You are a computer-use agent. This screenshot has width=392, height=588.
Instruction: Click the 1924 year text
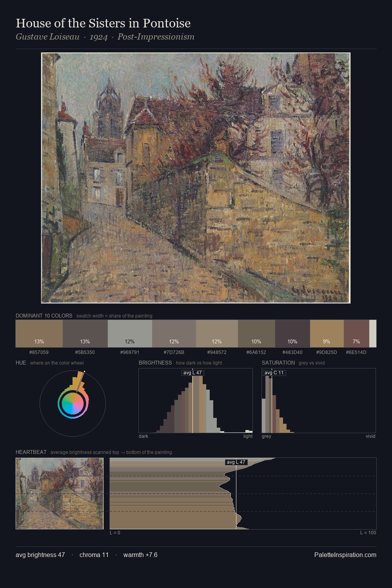tap(98, 37)
